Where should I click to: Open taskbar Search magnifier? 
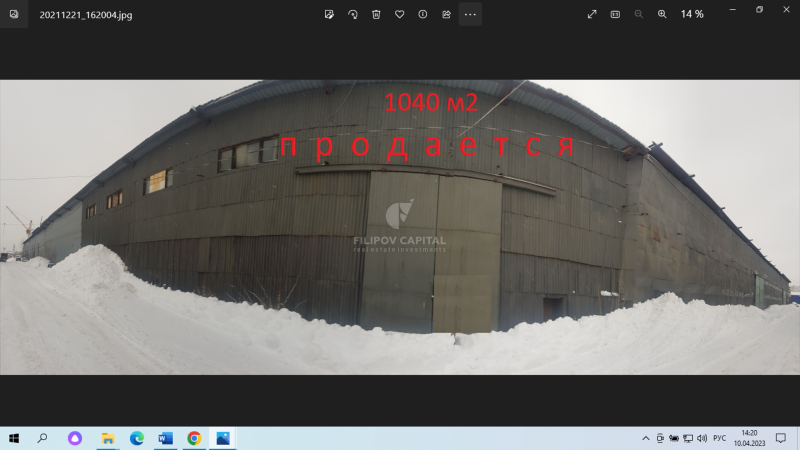point(42,438)
